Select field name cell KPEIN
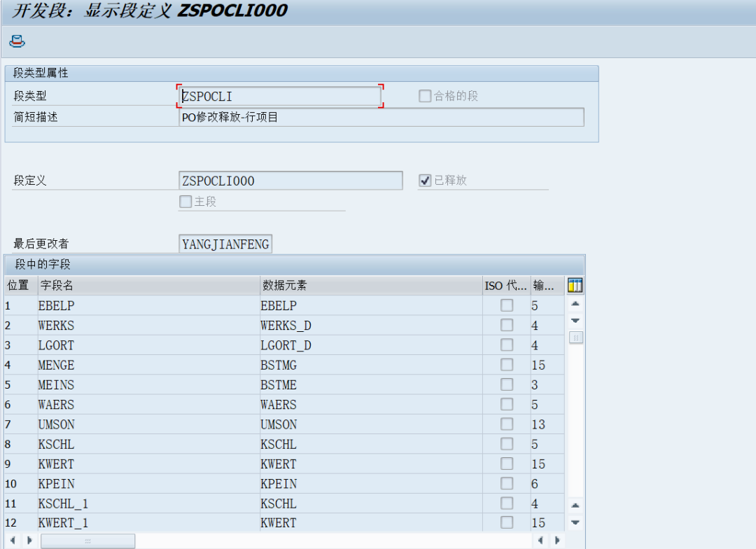Viewport: 756px width, 549px height. click(x=148, y=483)
